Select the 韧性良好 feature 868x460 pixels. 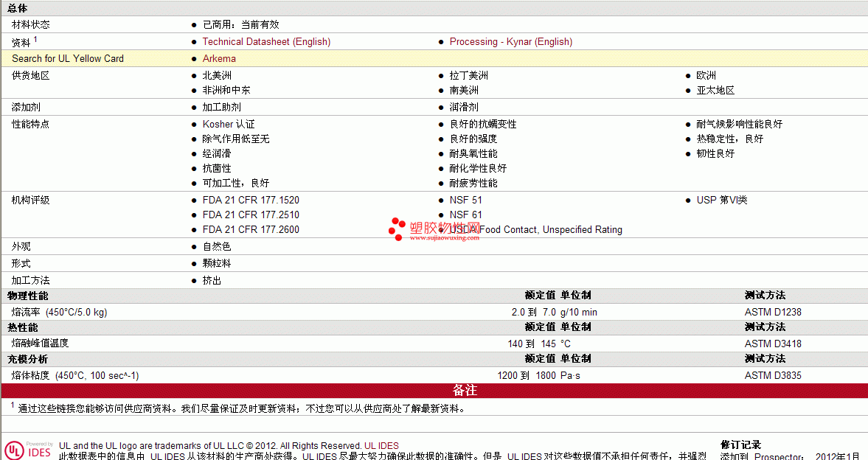coord(715,154)
